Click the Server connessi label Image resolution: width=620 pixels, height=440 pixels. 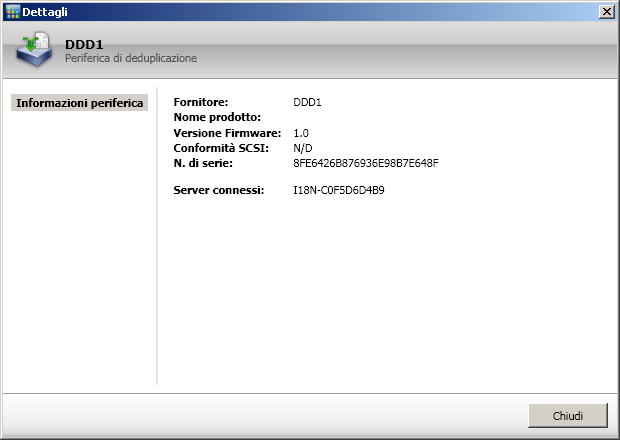(x=219, y=190)
